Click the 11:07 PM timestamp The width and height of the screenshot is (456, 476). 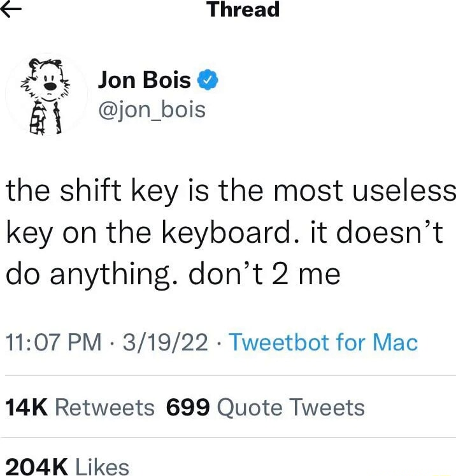click(53, 342)
